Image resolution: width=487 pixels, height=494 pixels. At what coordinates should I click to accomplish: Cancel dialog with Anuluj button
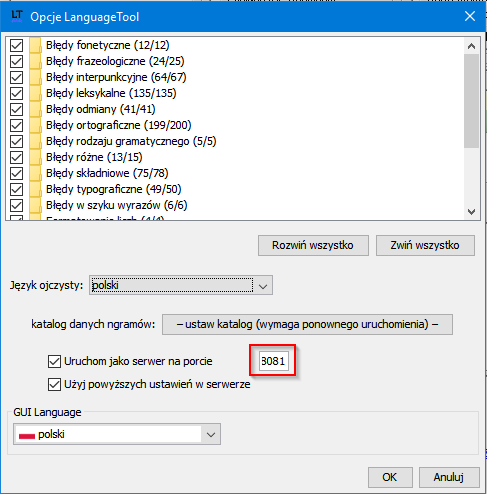(449, 477)
